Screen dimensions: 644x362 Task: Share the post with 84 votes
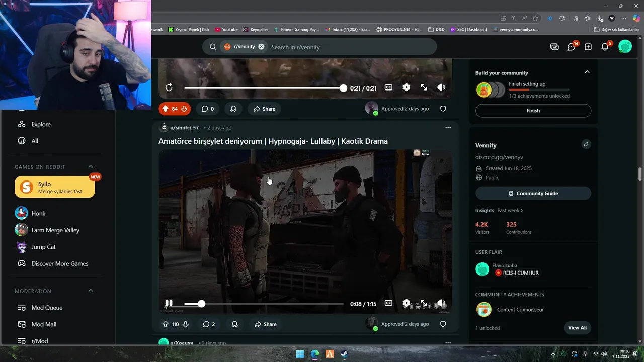(264, 109)
